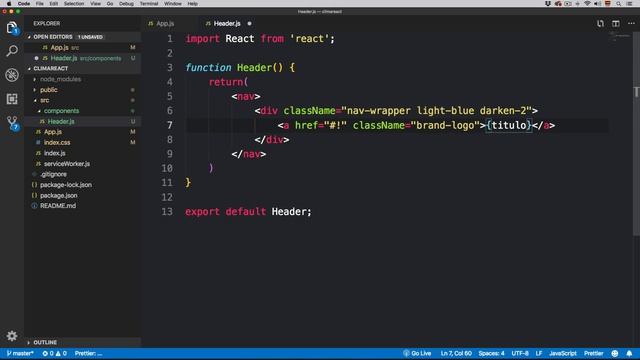Open the Apple menu
This screenshot has width=640, height=360.
(x=9, y=4)
